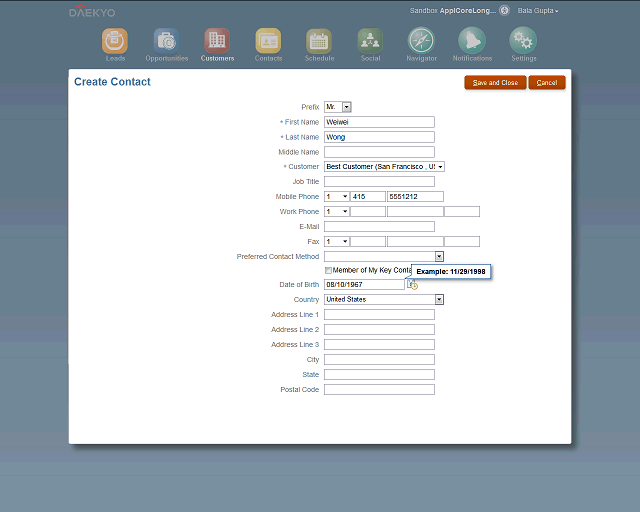The height and width of the screenshot is (512, 640).
Task: Click Fax area code field
Action: coord(368,241)
